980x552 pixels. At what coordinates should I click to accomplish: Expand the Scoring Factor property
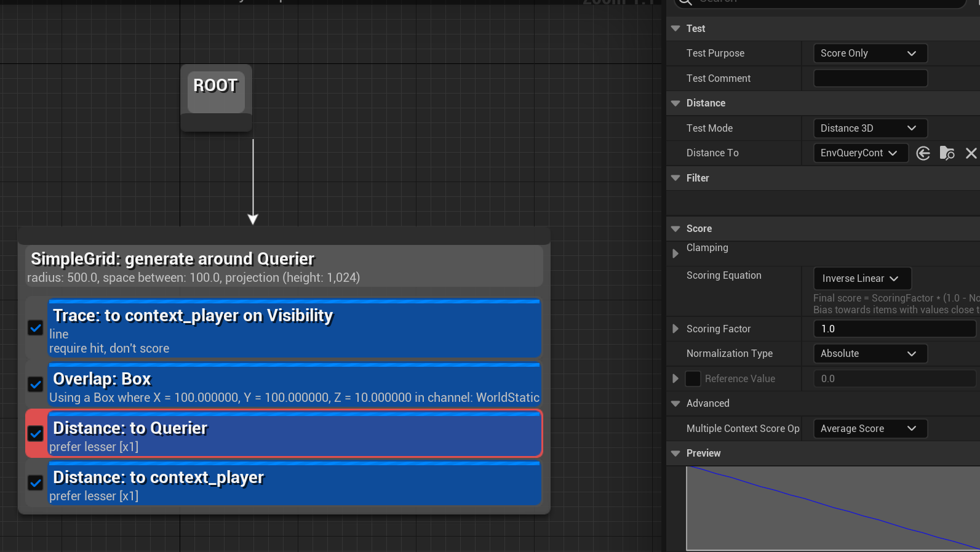tap(675, 329)
